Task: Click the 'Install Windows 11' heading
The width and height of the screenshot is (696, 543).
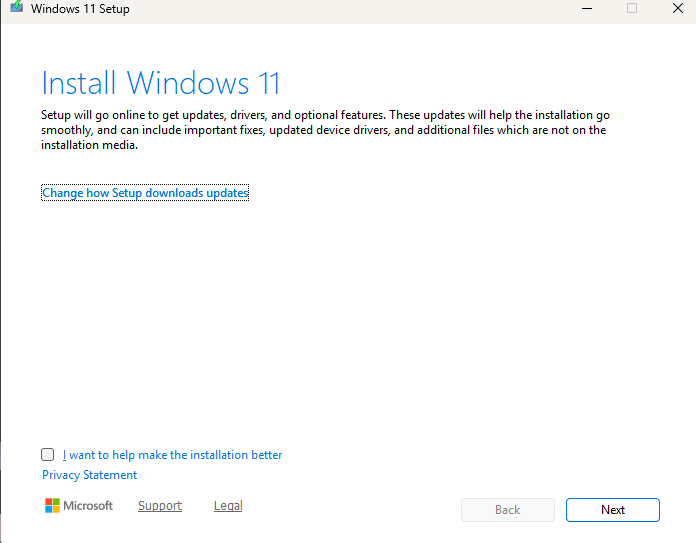Action: [161, 82]
